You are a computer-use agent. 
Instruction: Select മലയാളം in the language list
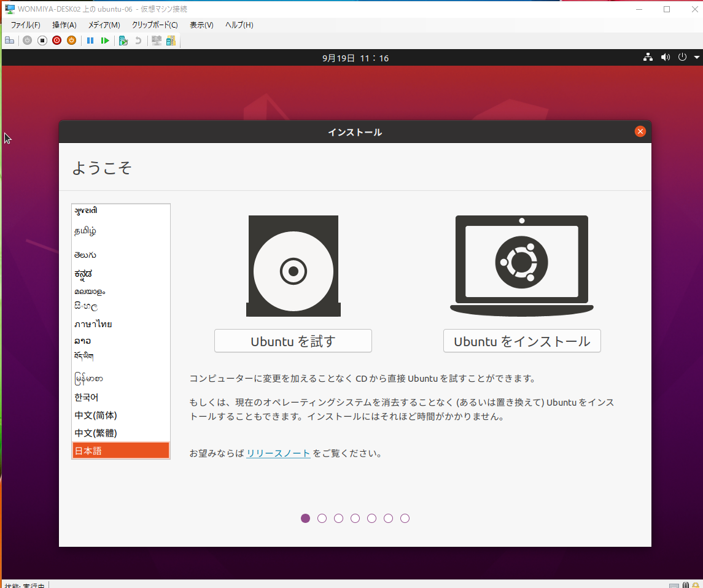pyautogui.click(x=120, y=292)
